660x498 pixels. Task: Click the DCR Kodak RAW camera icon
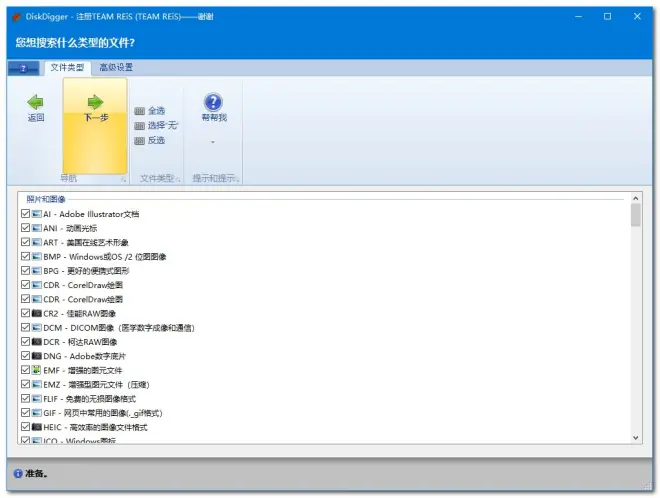[x=37, y=342]
